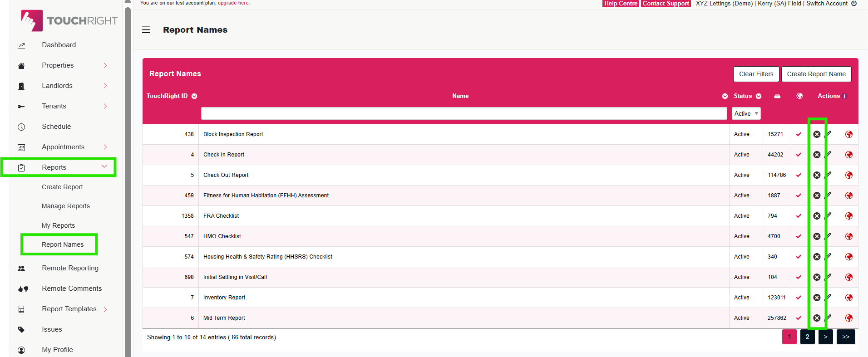The image size is (868, 357).
Task: Click the logout power icon
Action: (854, 3)
